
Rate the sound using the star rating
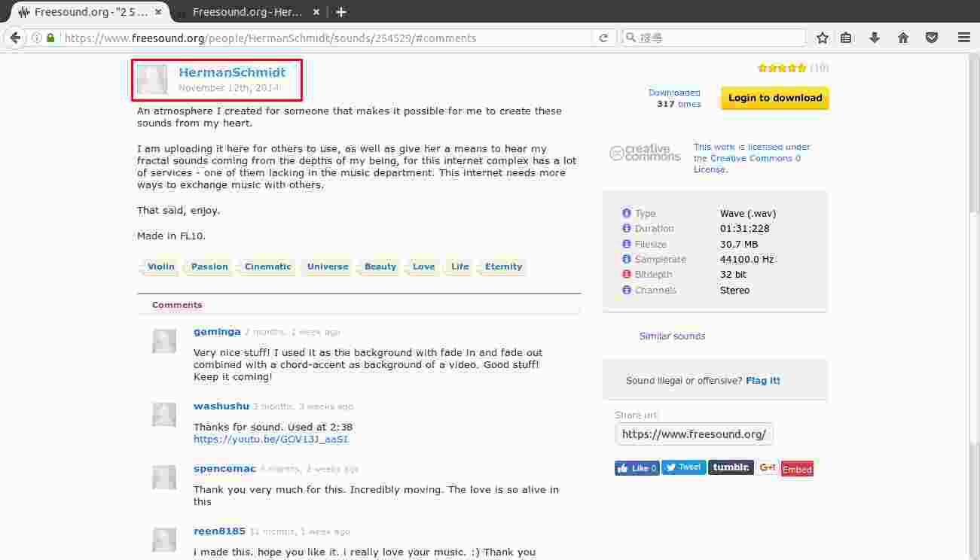click(782, 68)
